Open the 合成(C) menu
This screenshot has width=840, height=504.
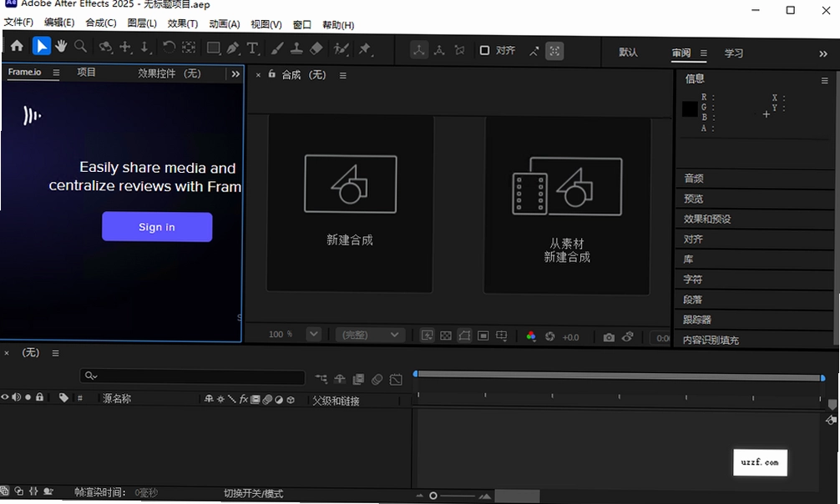click(101, 23)
